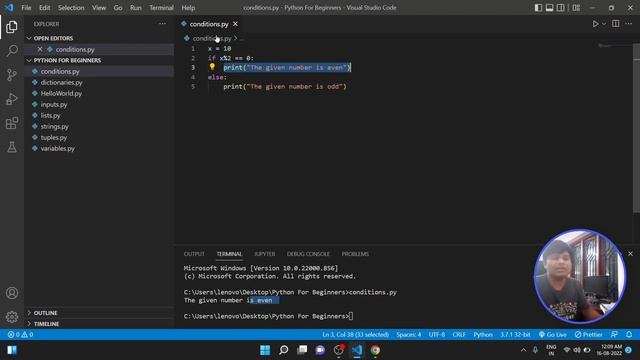Viewport: 640px width, 360px height.
Task: Close conditions.py in Open Editors list
Action: tap(40, 49)
